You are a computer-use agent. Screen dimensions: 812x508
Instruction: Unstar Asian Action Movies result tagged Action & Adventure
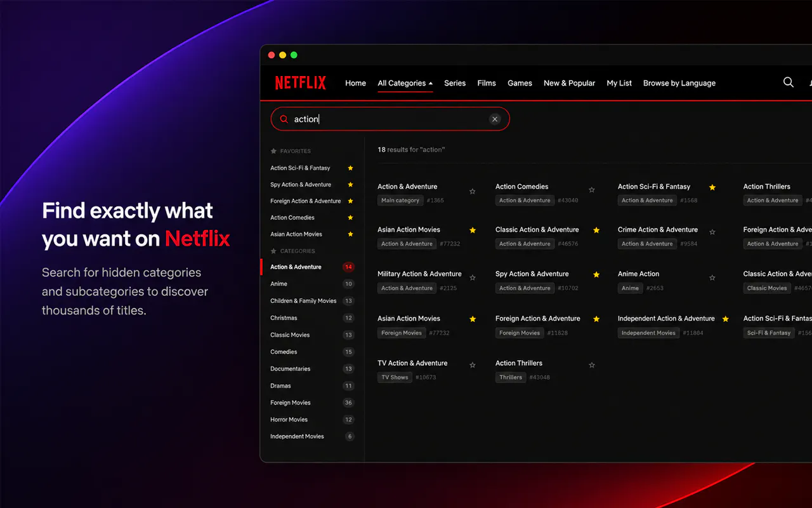click(x=473, y=231)
